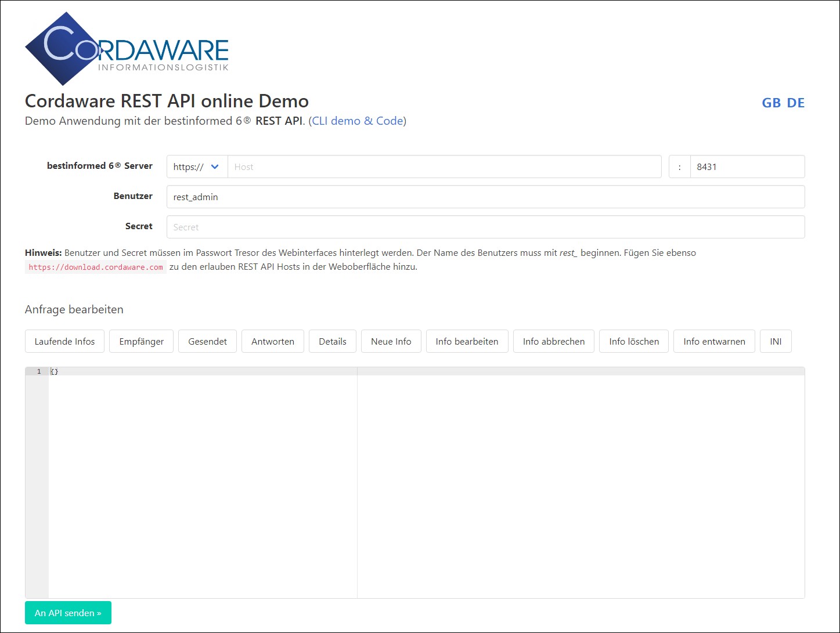
Task: Click the Cordaware logo
Action: tap(127, 49)
